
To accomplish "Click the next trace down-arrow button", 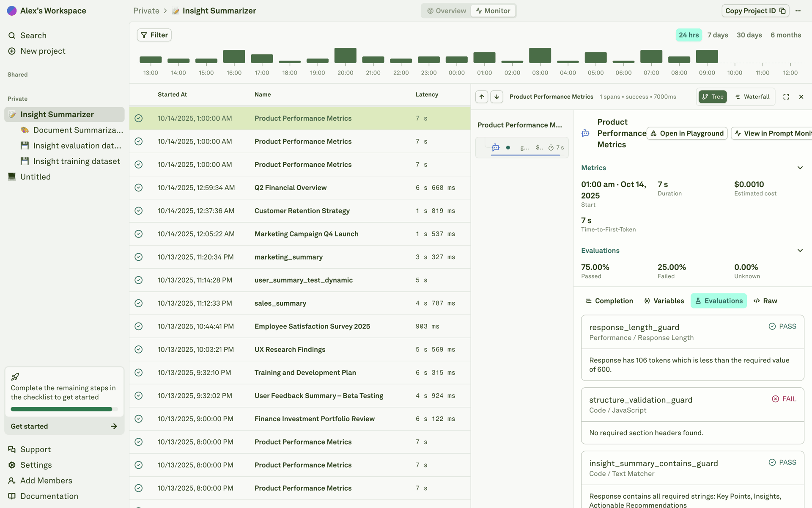I will click(497, 97).
